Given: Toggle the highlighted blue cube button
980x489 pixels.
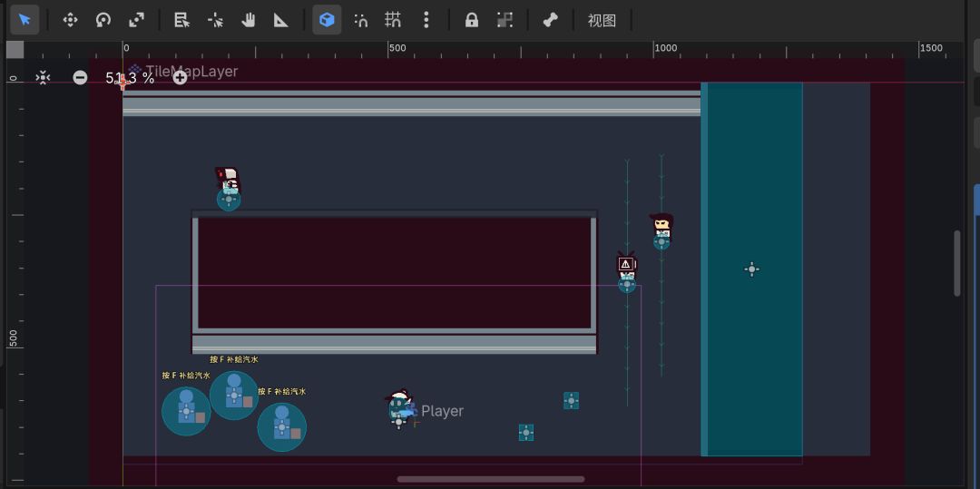Looking at the screenshot, I should pyautogui.click(x=327, y=20).
